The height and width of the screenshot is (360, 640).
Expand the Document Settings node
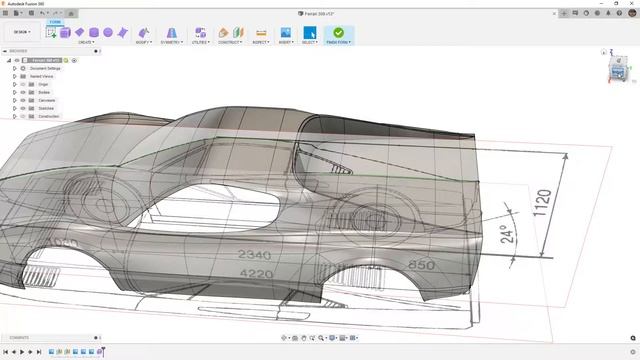click(15, 69)
